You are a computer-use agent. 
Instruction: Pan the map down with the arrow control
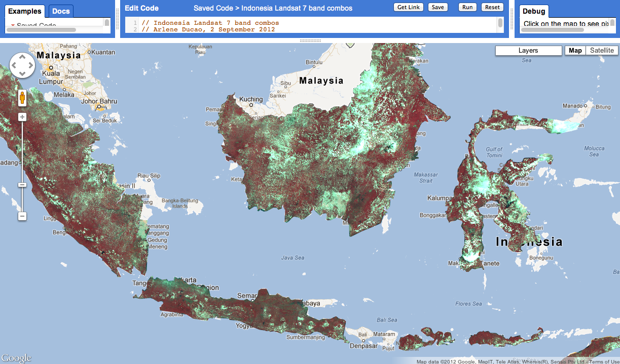tap(22, 73)
